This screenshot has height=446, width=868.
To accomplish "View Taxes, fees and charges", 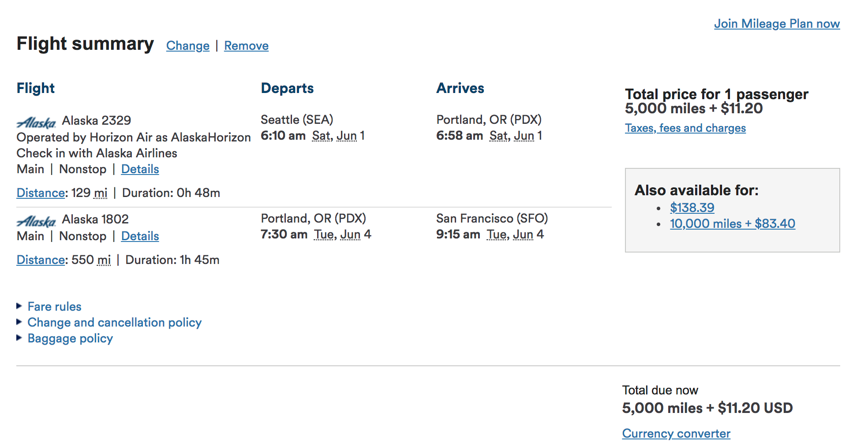I will (685, 128).
